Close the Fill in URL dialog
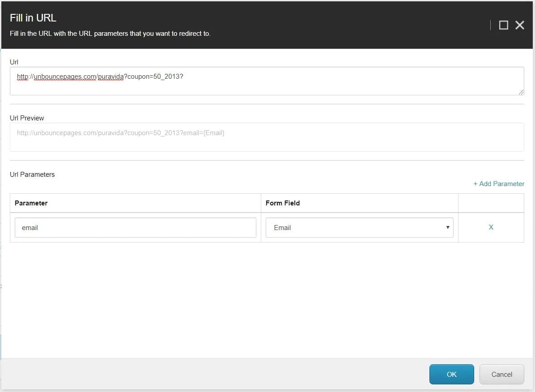This screenshot has width=535, height=392. coord(519,25)
